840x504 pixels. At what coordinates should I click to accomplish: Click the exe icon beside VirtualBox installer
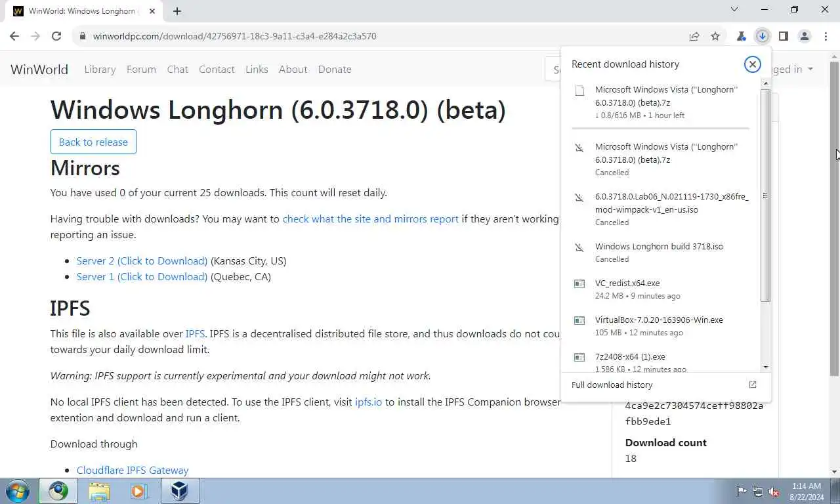pos(579,320)
